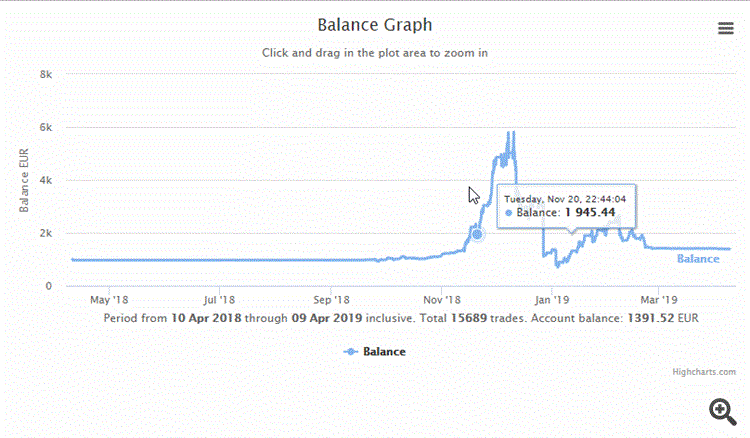Click the Balance legend marker dot
This screenshot has width=750, height=438.
point(351,351)
